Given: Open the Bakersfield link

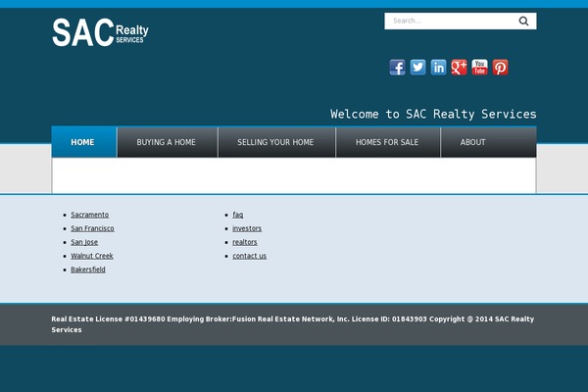Looking at the screenshot, I should [88, 269].
